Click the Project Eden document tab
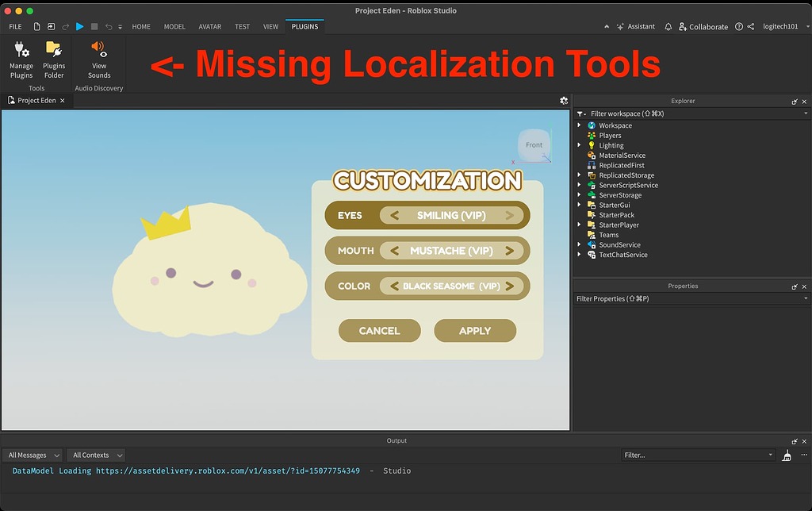This screenshot has width=812, height=511. click(36, 101)
